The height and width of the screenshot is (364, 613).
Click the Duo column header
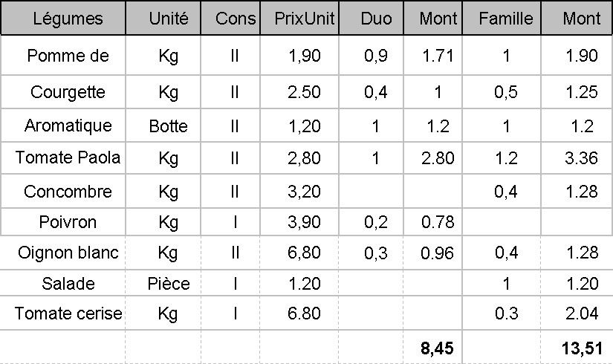pos(376,19)
